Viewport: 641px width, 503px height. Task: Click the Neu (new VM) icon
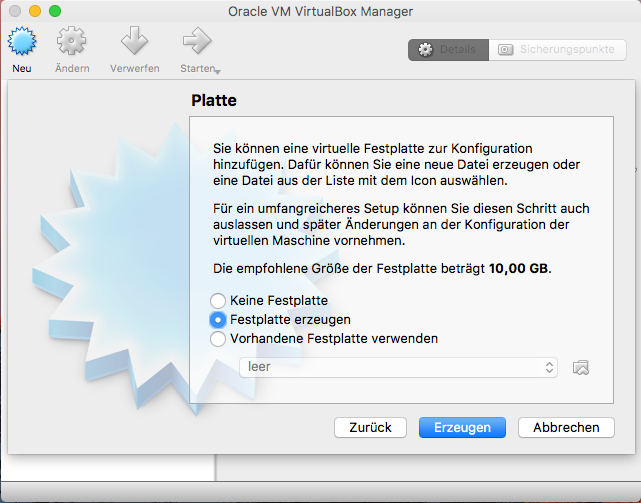click(22, 43)
